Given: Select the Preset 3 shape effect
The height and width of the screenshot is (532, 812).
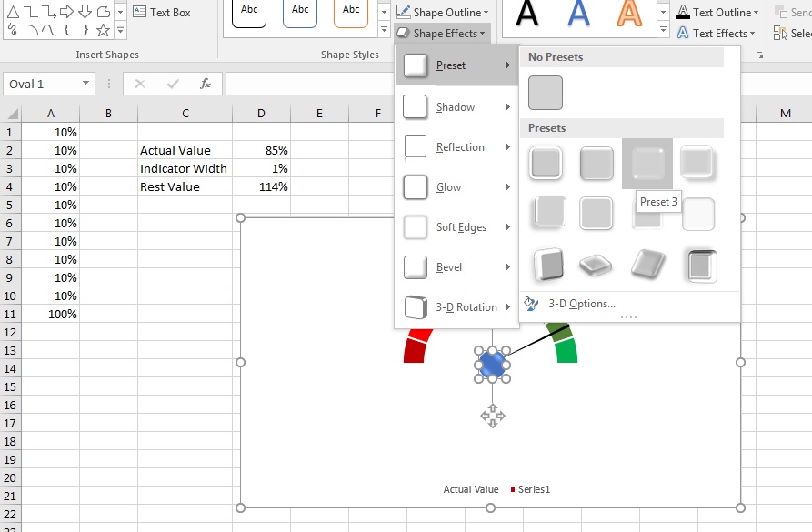Looking at the screenshot, I should pyautogui.click(x=647, y=164).
